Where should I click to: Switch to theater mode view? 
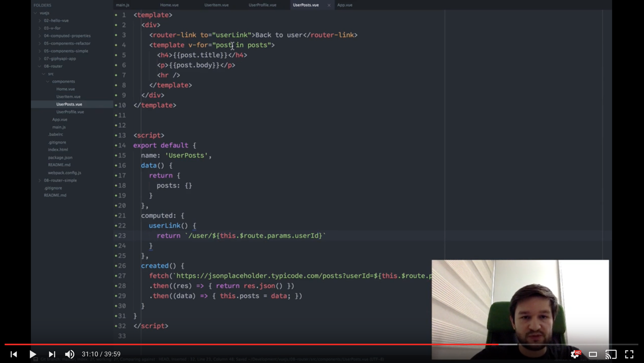click(x=593, y=354)
